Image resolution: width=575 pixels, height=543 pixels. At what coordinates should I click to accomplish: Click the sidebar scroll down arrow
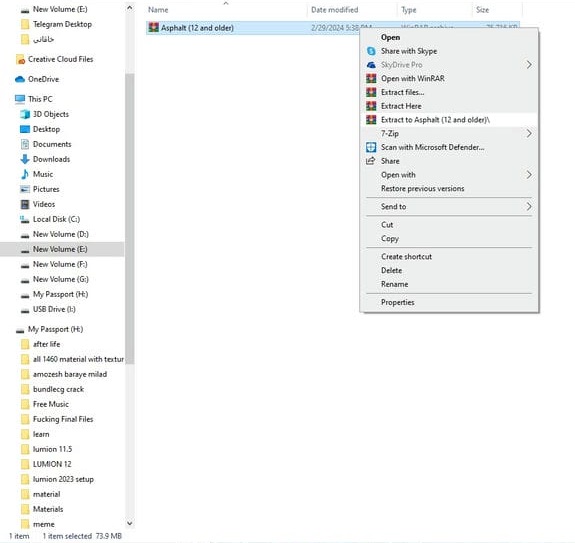click(129, 524)
